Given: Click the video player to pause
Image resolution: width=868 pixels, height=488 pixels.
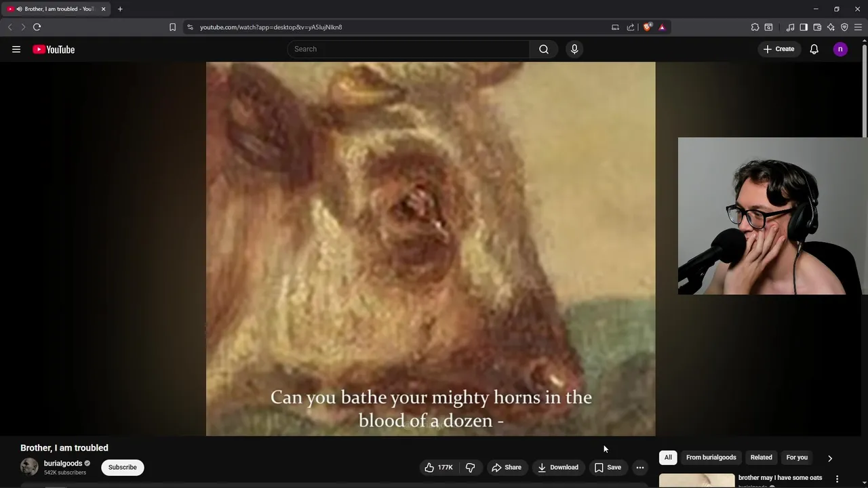Looking at the screenshot, I should pos(431,249).
